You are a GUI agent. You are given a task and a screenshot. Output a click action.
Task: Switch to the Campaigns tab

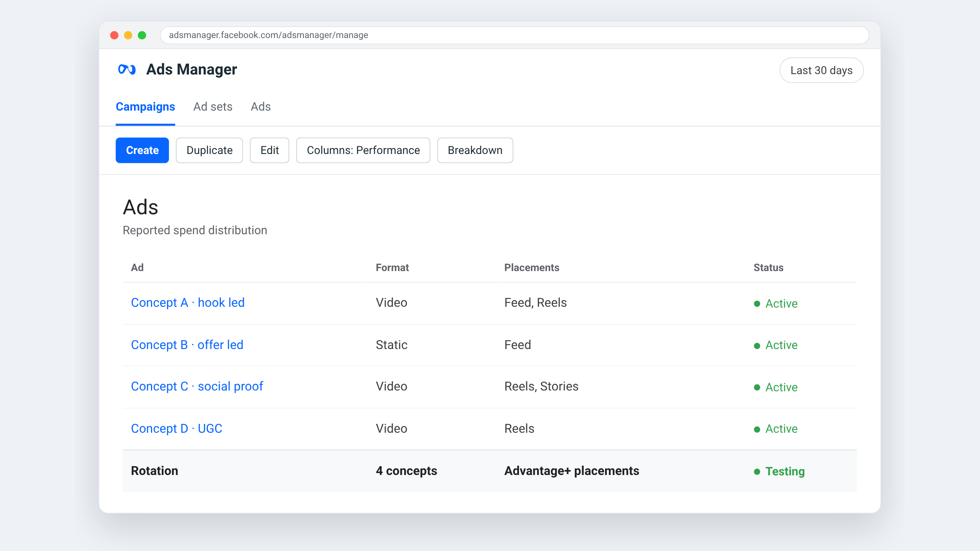tap(145, 107)
